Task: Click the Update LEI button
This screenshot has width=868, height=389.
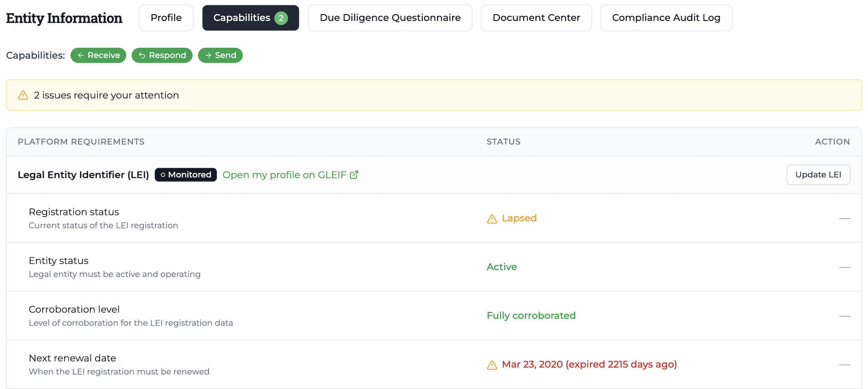Action: pyautogui.click(x=818, y=175)
